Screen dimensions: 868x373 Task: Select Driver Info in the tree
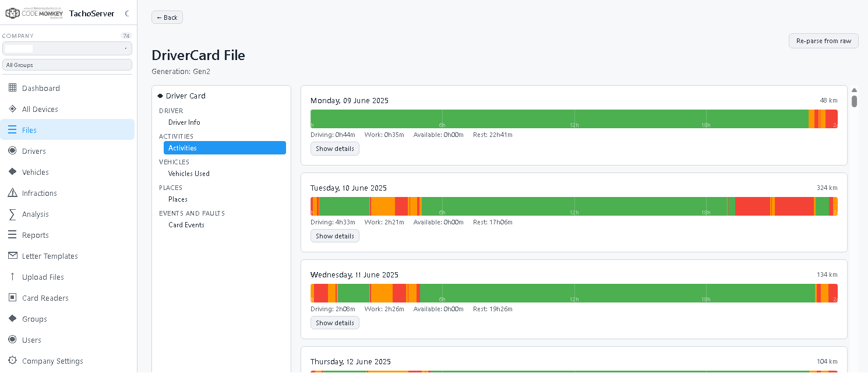click(x=184, y=122)
